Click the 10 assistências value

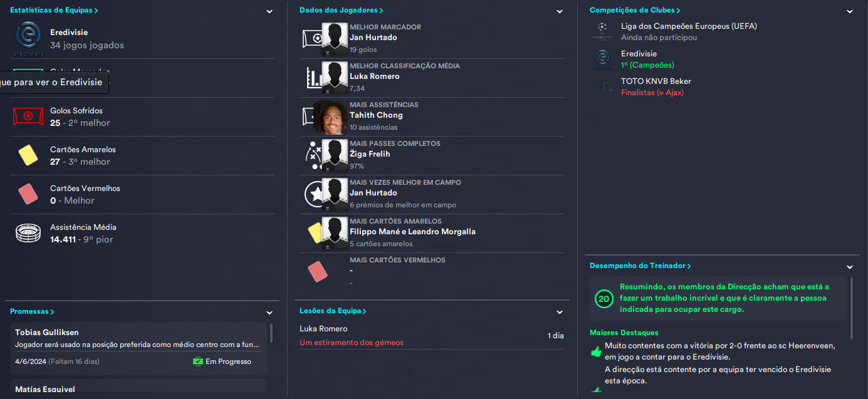(x=374, y=127)
